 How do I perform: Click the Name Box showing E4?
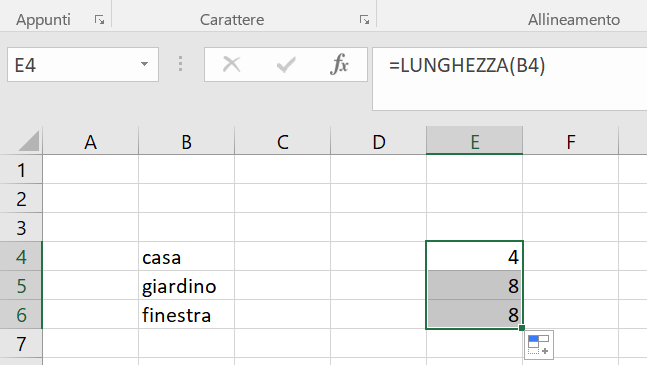tap(83, 64)
